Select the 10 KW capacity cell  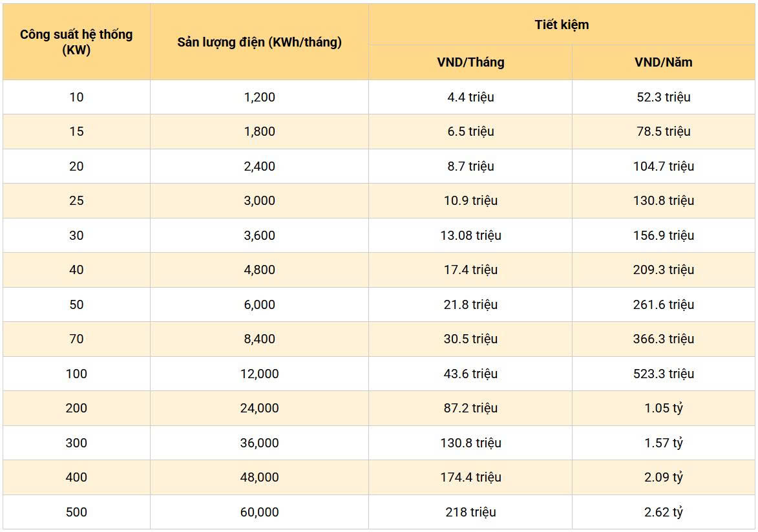[76, 97]
